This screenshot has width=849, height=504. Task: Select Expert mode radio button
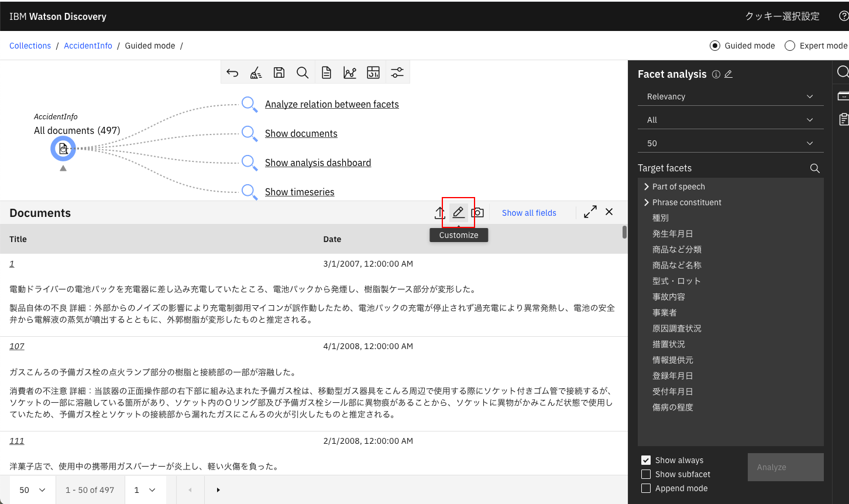pos(790,46)
